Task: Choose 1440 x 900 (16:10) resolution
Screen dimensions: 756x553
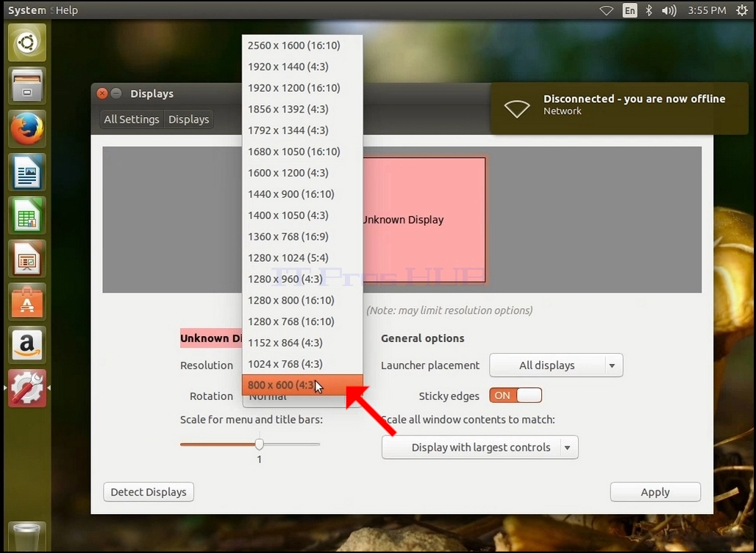Action: pyautogui.click(x=302, y=194)
